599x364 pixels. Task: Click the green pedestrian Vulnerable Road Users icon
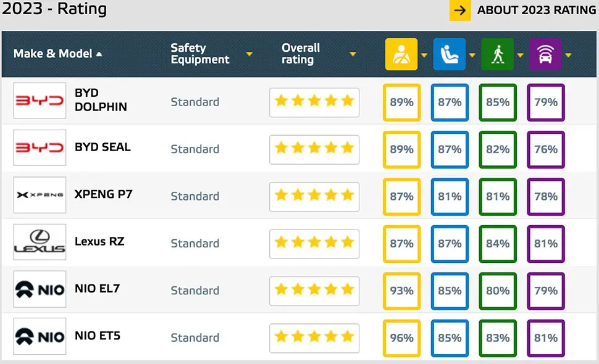coord(497,54)
